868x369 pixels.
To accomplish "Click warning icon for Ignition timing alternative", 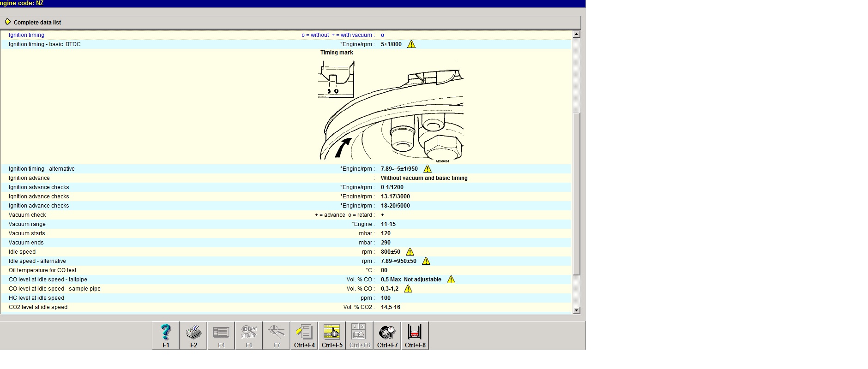I will tap(428, 169).
